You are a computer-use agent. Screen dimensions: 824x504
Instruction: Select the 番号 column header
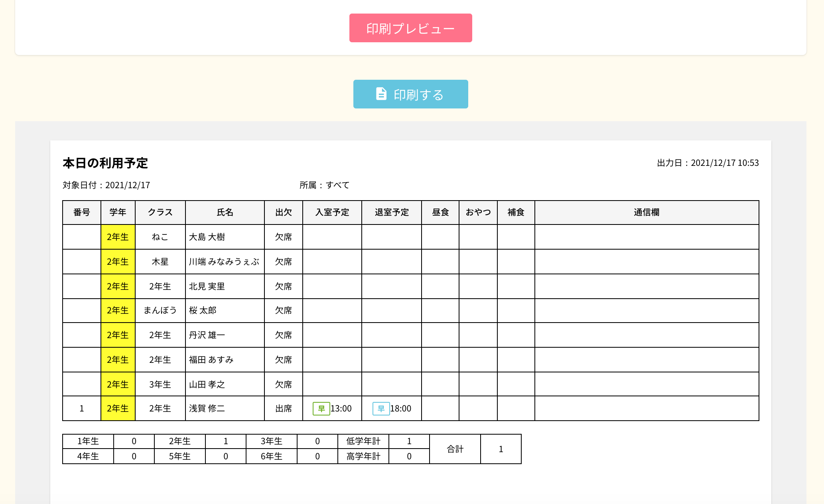[82, 213]
